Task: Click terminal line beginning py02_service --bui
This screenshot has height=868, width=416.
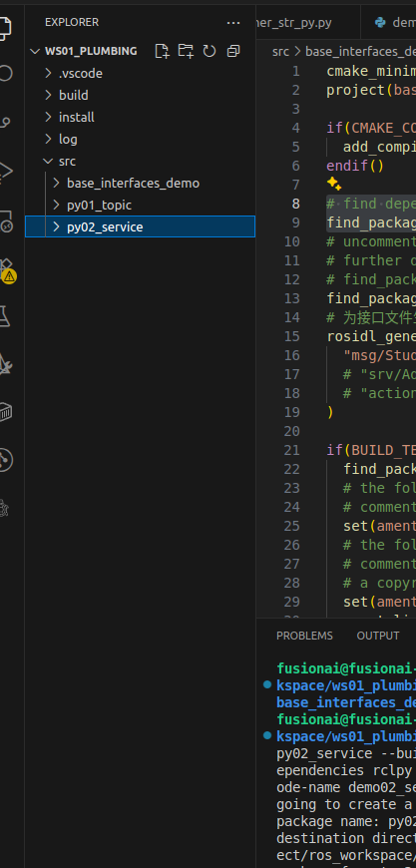Action: (346, 753)
